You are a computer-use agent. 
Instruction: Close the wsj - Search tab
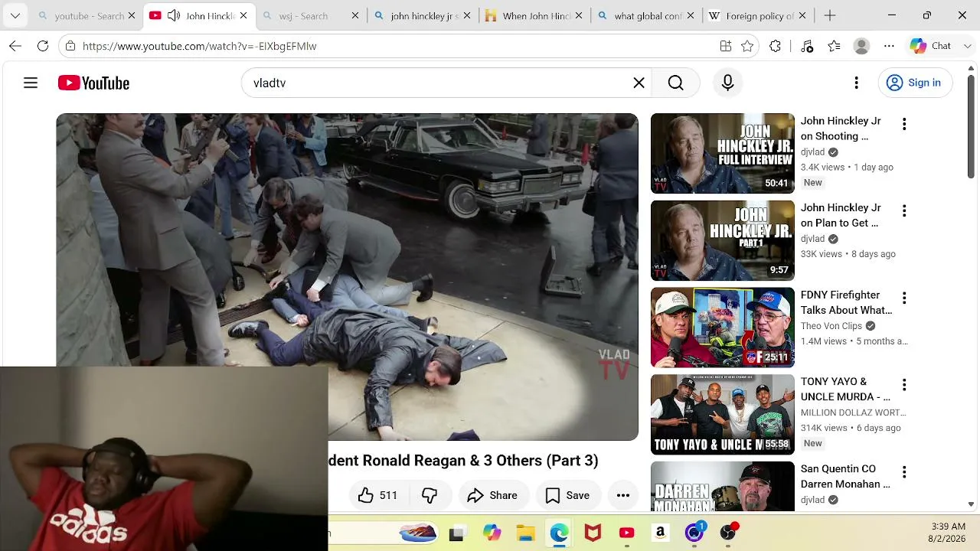pyautogui.click(x=355, y=15)
